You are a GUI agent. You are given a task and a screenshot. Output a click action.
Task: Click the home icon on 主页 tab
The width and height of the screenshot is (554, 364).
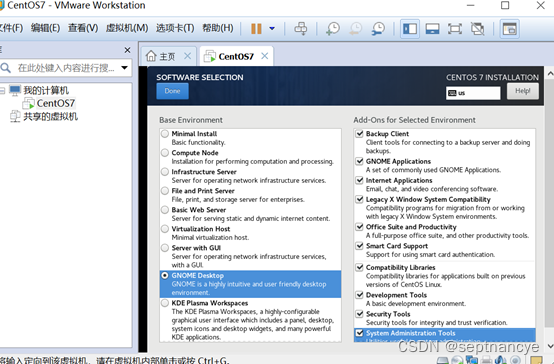pos(151,56)
